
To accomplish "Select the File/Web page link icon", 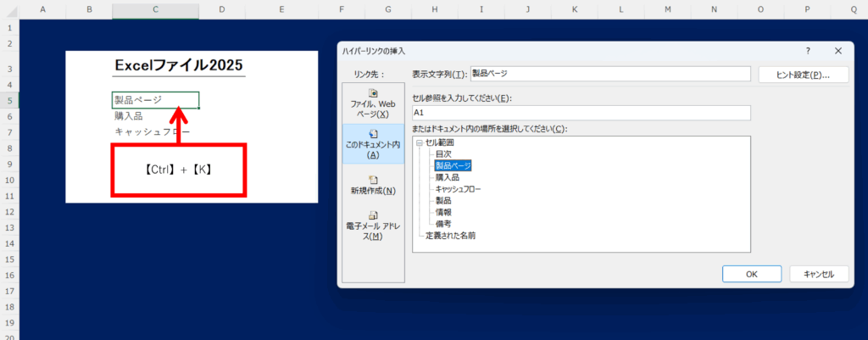I will 373,93.
